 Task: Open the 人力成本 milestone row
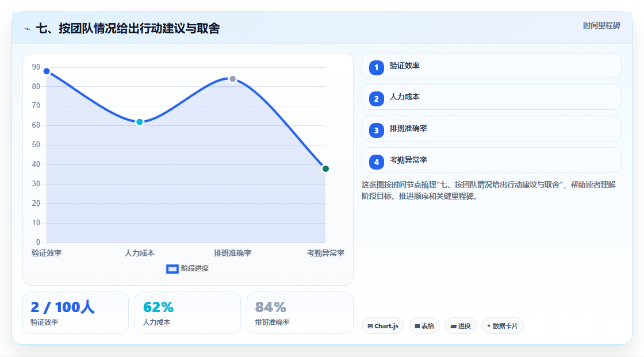(491, 97)
